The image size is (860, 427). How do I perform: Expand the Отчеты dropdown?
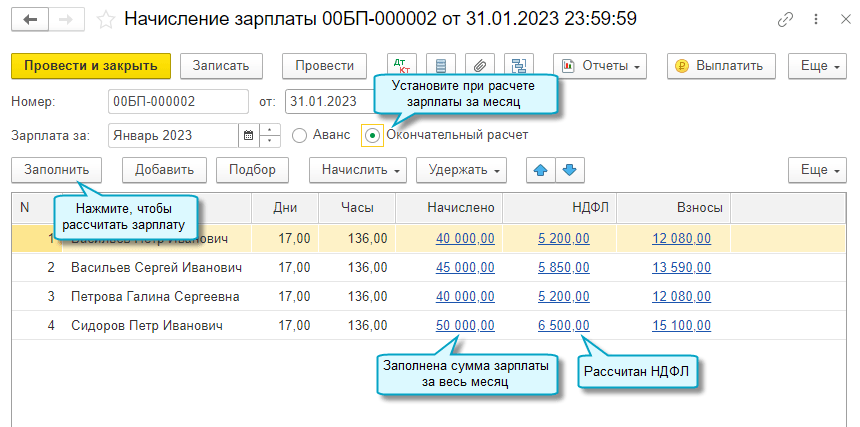600,66
